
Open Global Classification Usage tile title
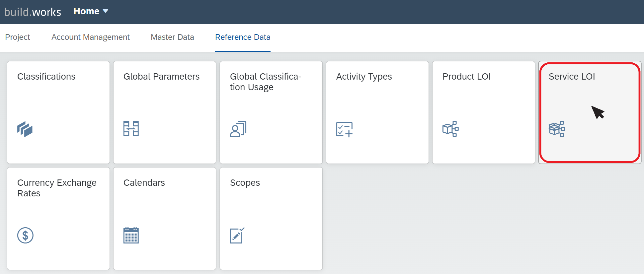(266, 82)
